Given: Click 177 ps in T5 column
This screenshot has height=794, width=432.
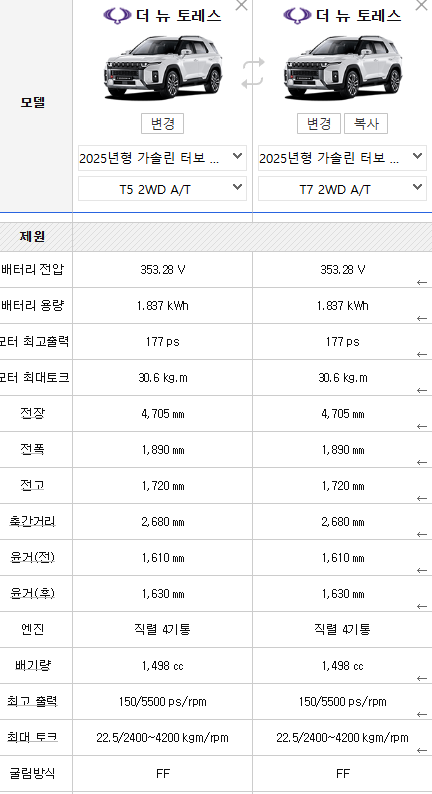Looking at the screenshot, I should 163,341.
